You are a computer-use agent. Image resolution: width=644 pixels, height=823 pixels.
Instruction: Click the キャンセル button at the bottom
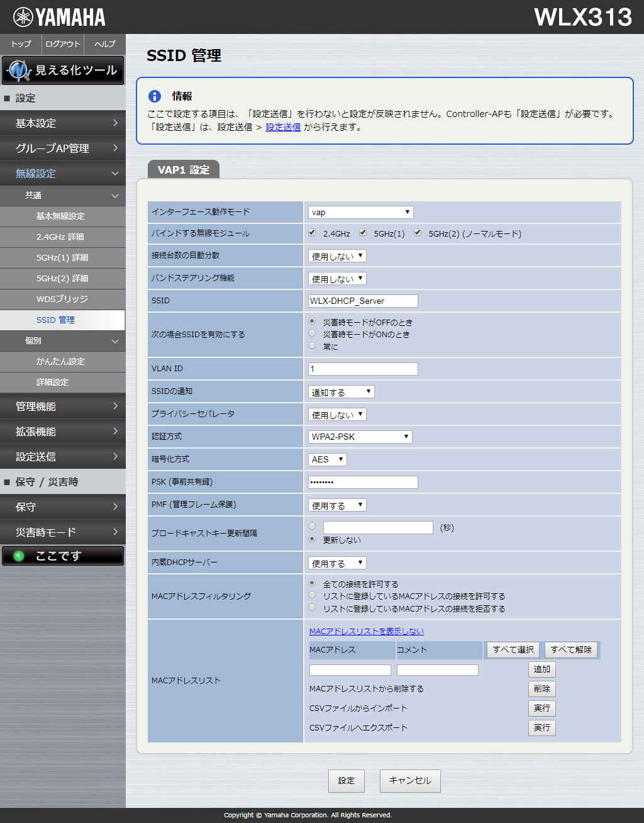pyautogui.click(x=410, y=781)
